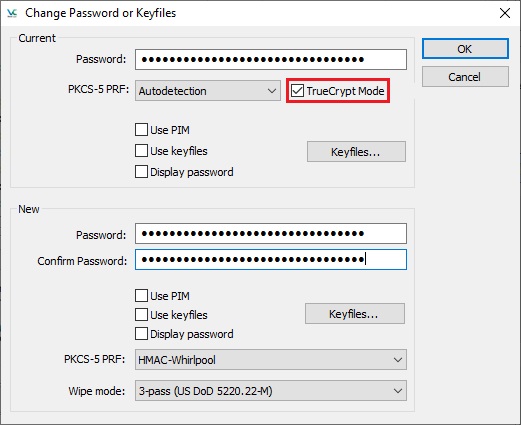This screenshot has width=521, height=425.
Task: Check Use keyfiles in New section
Action: [x=141, y=315]
